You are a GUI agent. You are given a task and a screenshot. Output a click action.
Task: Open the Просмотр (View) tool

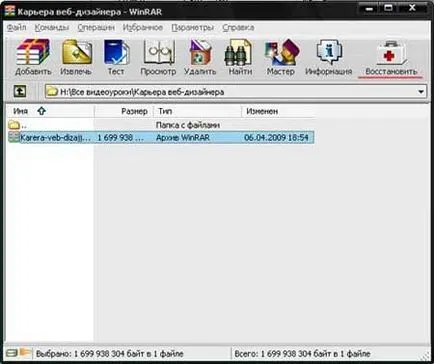coord(158,57)
